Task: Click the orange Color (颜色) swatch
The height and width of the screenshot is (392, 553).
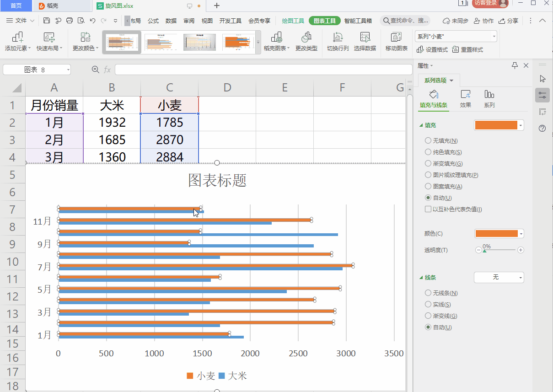Action: point(497,234)
